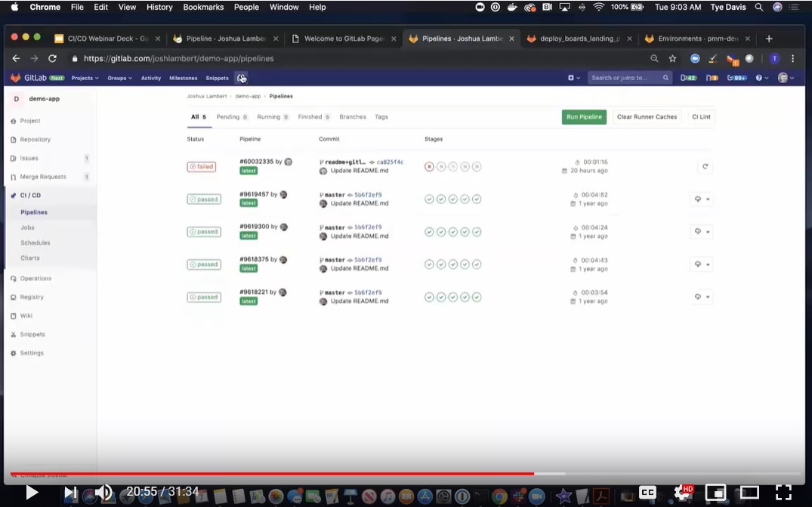
Task: Go to project Settings in the sidebar
Action: coord(32,353)
